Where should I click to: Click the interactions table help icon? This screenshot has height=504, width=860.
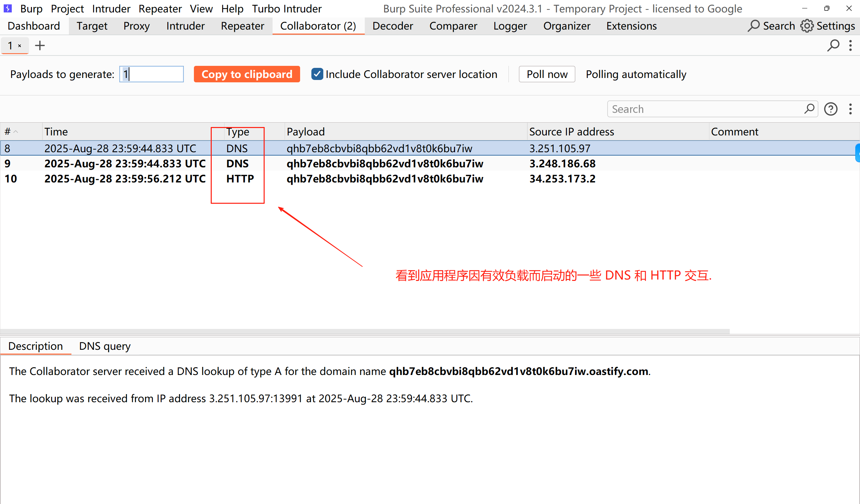(830, 109)
